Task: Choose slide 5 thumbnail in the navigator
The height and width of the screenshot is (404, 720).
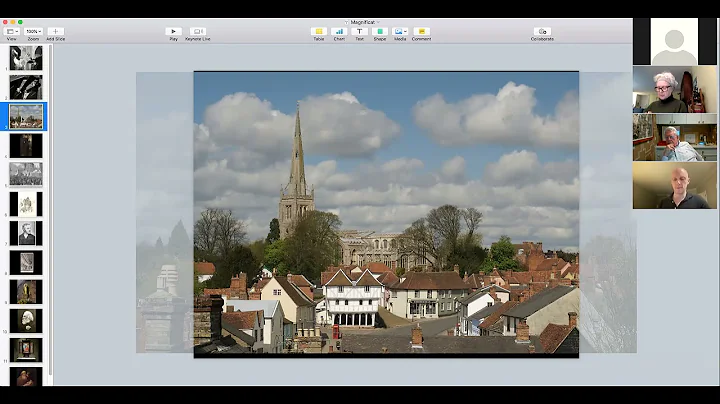Action: (26, 174)
